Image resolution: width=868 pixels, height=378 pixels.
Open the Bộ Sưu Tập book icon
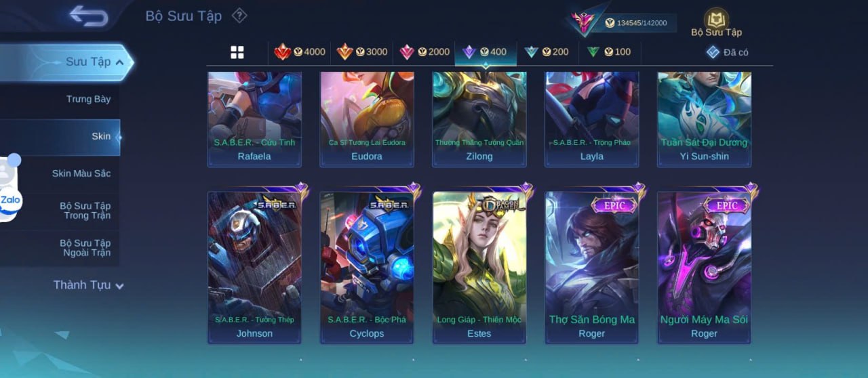[x=716, y=18]
